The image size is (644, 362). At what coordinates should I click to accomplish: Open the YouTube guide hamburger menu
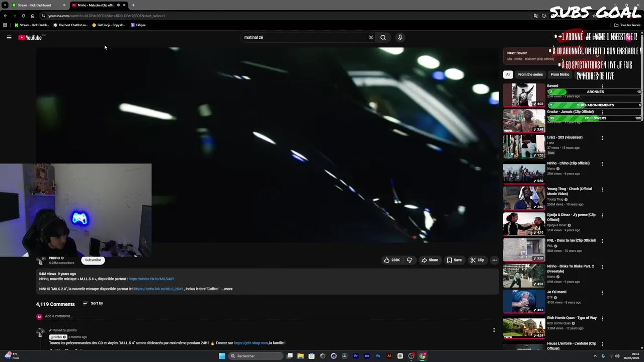pos(9,37)
